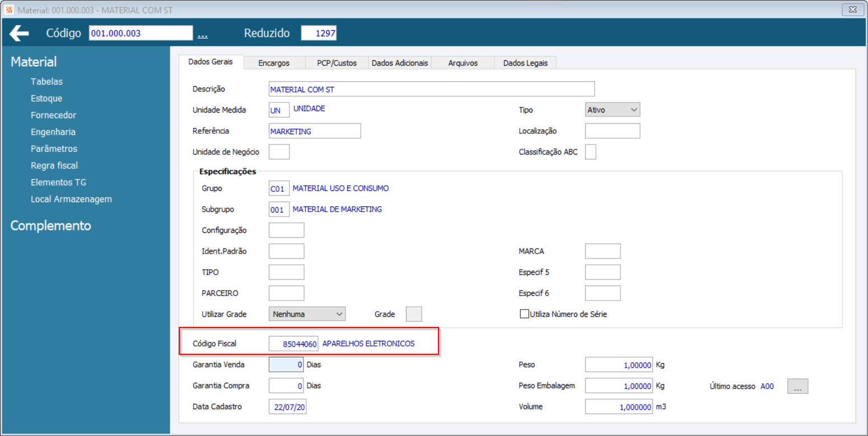Click the Grade small box
The width and height of the screenshot is (868, 436).
[x=413, y=314]
